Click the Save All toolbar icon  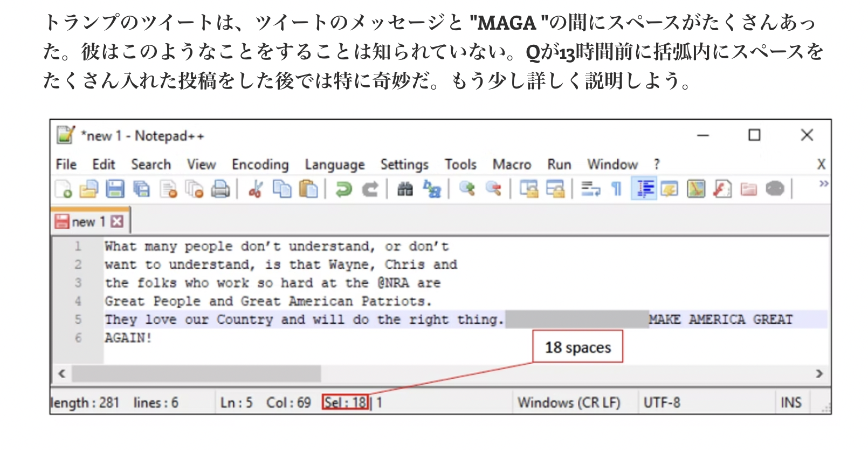(x=142, y=189)
